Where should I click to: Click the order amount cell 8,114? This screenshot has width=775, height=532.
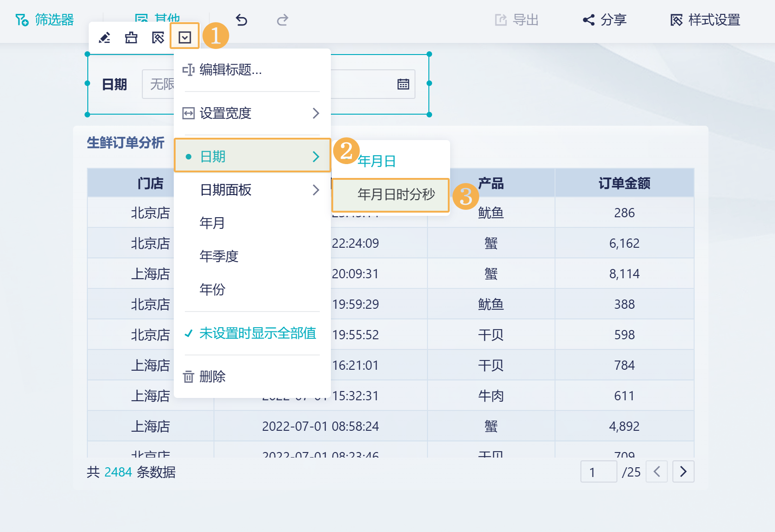click(624, 274)
